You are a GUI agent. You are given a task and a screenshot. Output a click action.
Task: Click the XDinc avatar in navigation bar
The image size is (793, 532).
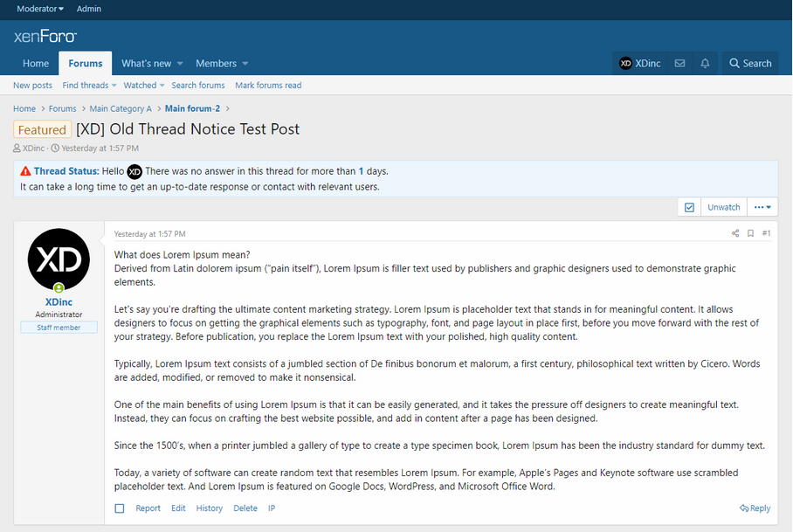click(x=625, y=63)
